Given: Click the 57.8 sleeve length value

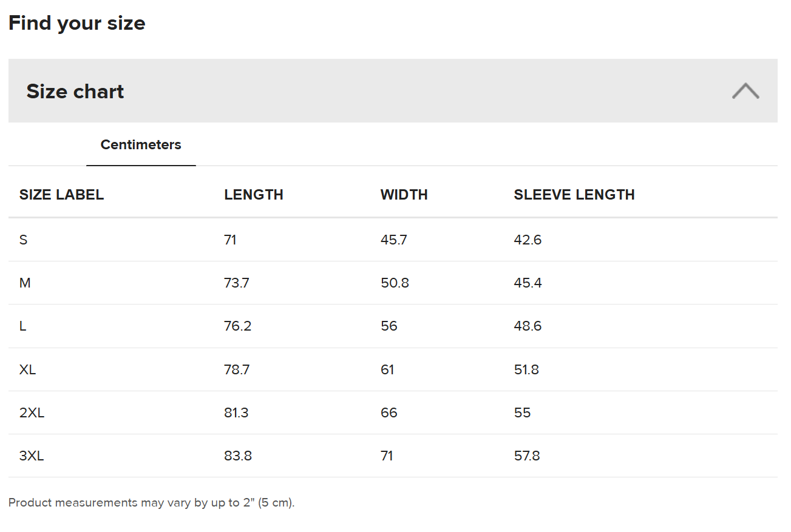Looking at the screenshot, I should pos(527,456).
